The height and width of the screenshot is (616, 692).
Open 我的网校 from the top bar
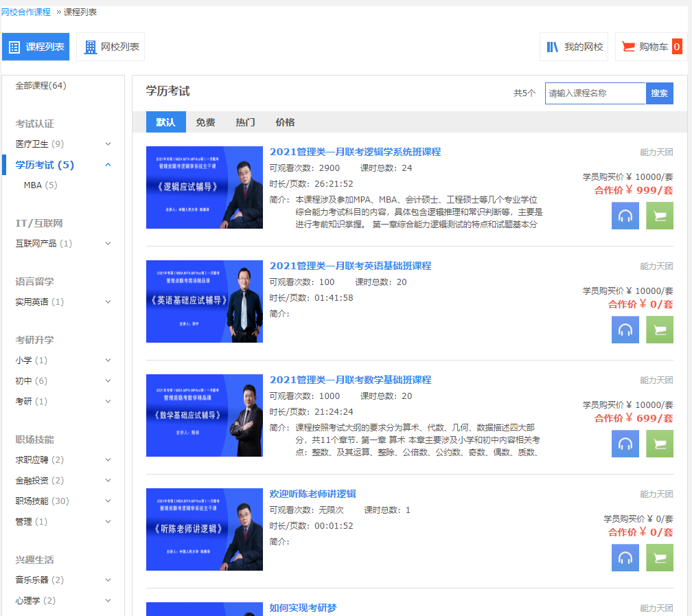(574, 47)
